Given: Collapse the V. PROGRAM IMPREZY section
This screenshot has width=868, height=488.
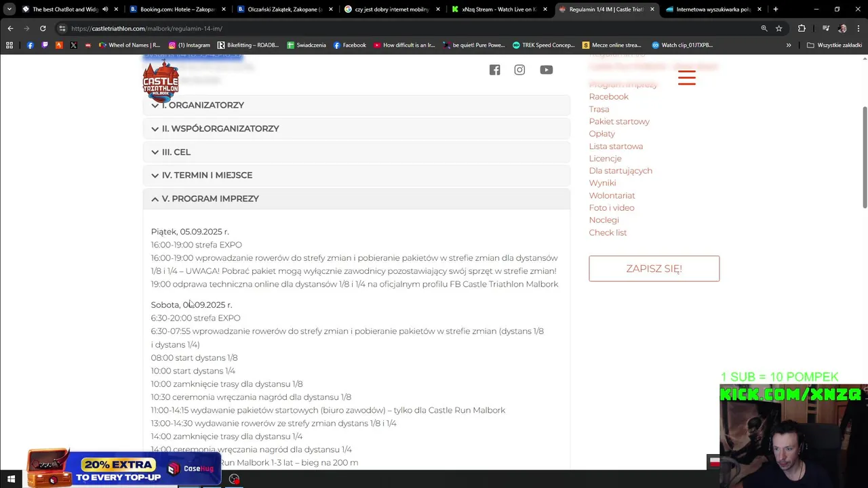Looking at the screenshot, I should [356, 199].
